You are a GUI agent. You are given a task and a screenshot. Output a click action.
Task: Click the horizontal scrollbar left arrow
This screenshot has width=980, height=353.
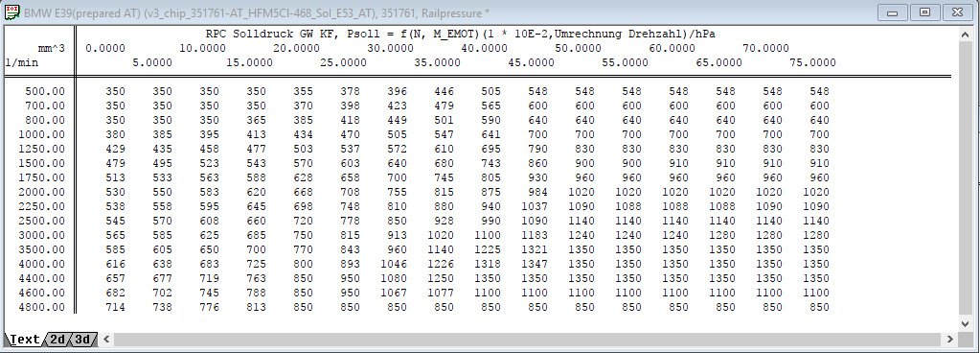click(107, 340)
